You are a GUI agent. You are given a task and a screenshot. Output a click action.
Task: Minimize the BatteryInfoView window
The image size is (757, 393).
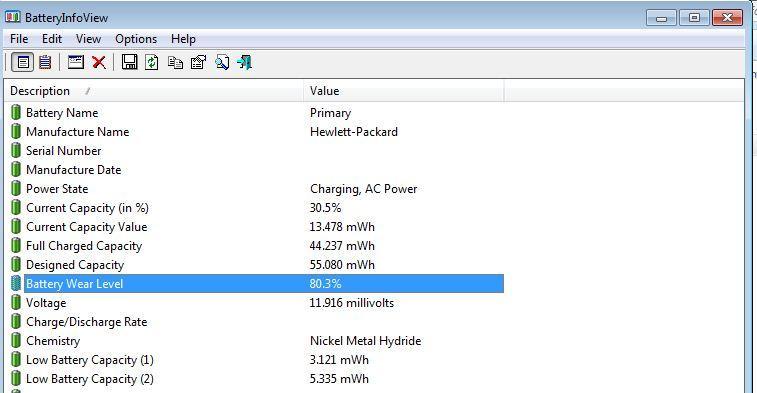661,18
